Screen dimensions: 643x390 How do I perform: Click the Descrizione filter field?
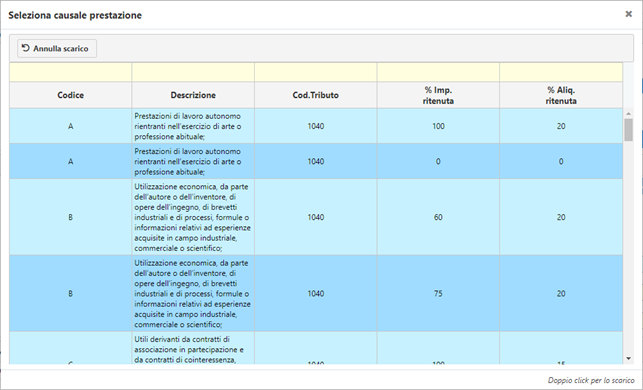point(193,72)
